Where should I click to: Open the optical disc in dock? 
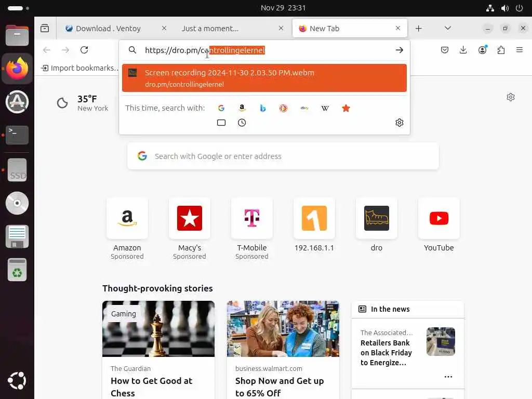pos(17,203)
